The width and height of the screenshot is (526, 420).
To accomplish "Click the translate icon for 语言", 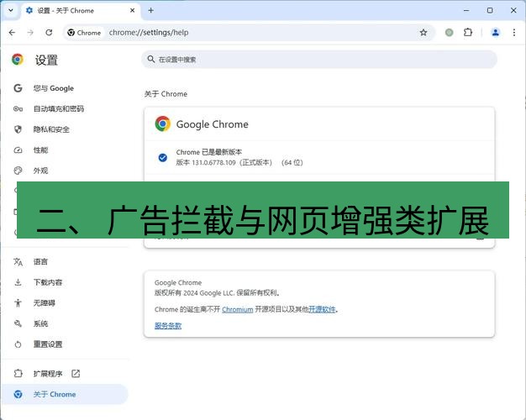I will tap(18, 262).
